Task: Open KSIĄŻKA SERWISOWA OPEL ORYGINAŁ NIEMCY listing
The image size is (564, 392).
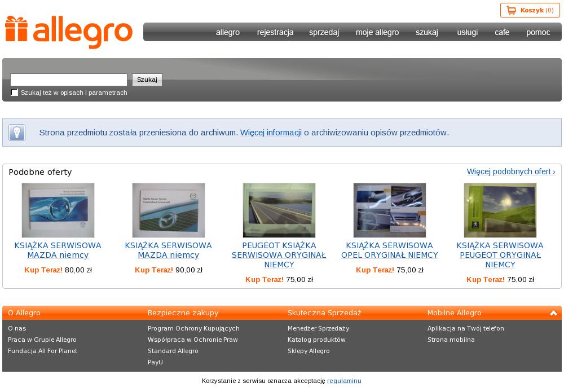Action: 390,250
